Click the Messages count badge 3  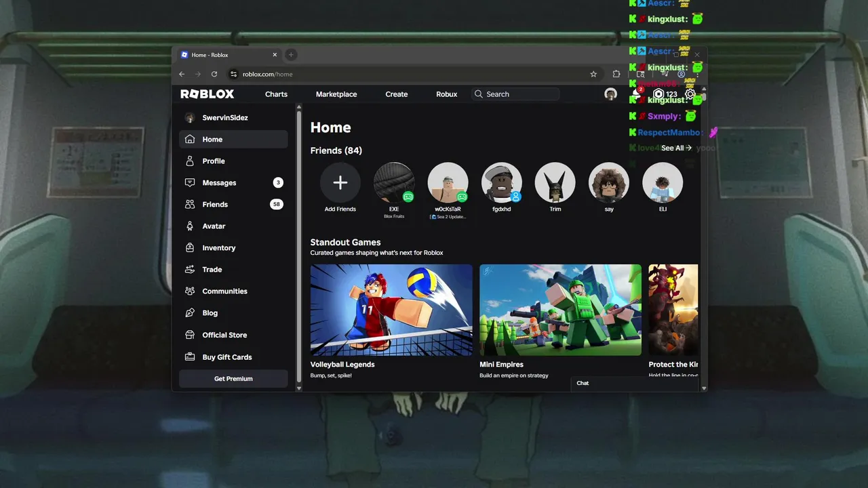click(x=278, y=182)
